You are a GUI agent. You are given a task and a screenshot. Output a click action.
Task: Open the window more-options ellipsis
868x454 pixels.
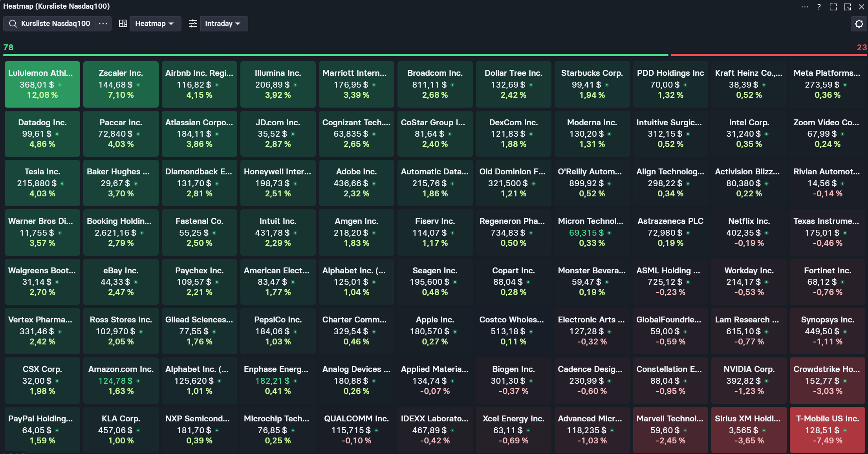[805, 7]
